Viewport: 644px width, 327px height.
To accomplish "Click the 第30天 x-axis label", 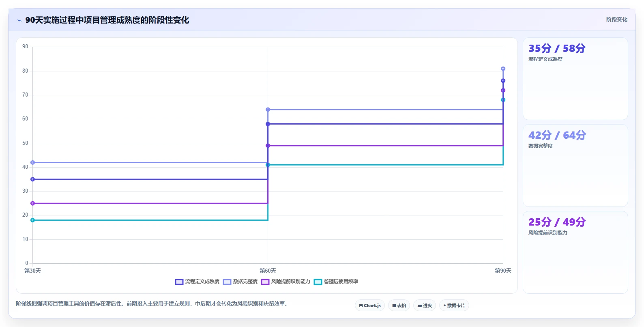I will tap(32, 271).
